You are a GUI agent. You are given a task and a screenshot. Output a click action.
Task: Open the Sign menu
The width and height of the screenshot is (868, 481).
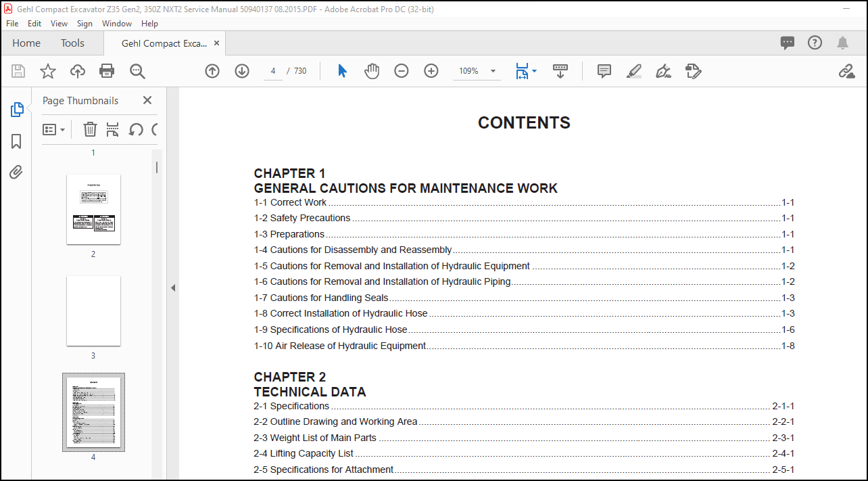click(85, 23)
